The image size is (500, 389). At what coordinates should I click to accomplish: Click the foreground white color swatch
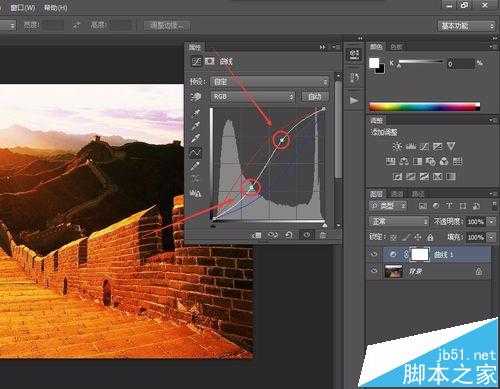tap(374, 63)
